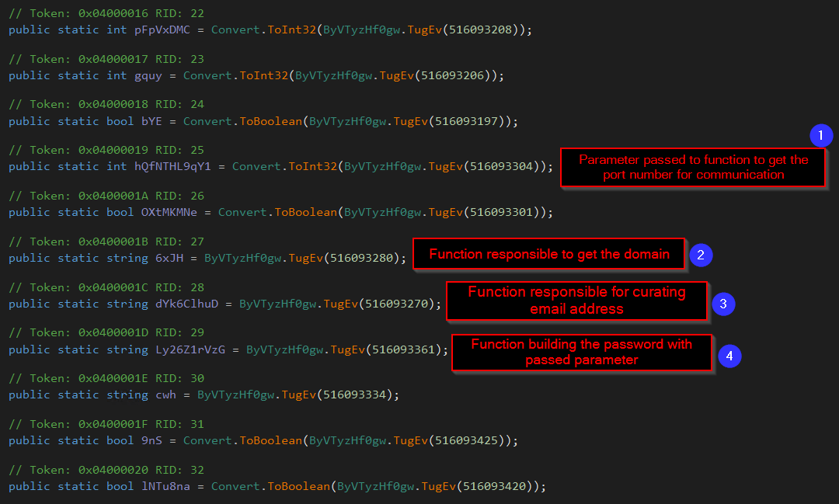
Task: Click the 'curating email address' annotation box
Action: pyautogui.click(x=576, y=301)
